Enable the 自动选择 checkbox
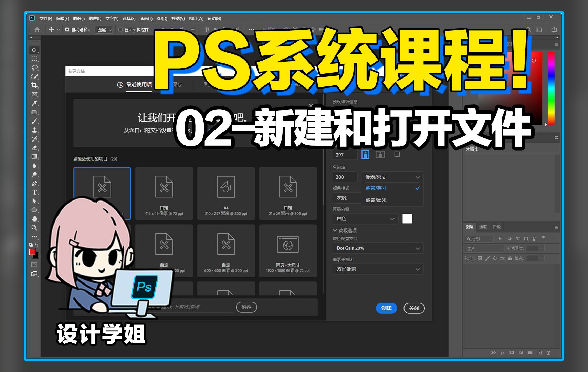Image resolution: width=588 pixels, height=372 pixels. click(x=67, y=30)
